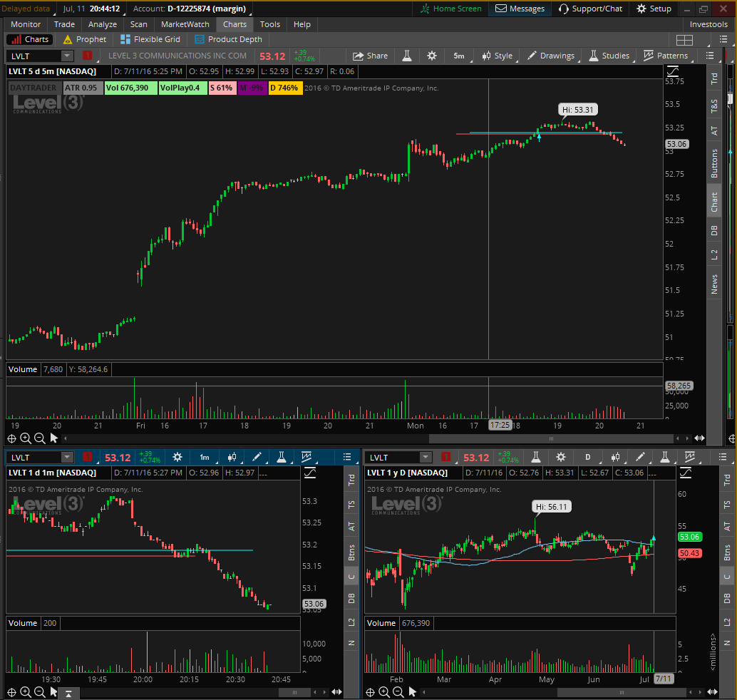The height and width of the screenshot is (700, 737).
Task: Open the Help tab
Action: (x=301, y=24)
